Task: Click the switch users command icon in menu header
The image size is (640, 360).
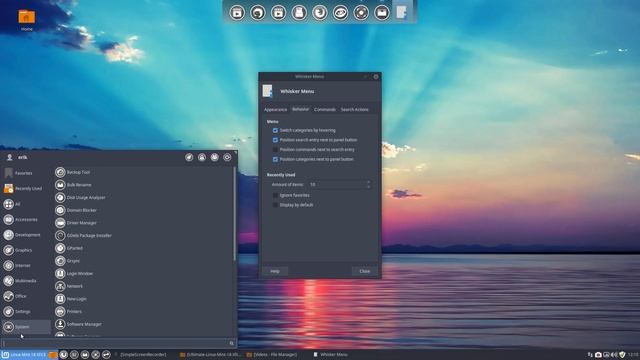Action: [215, 157]
